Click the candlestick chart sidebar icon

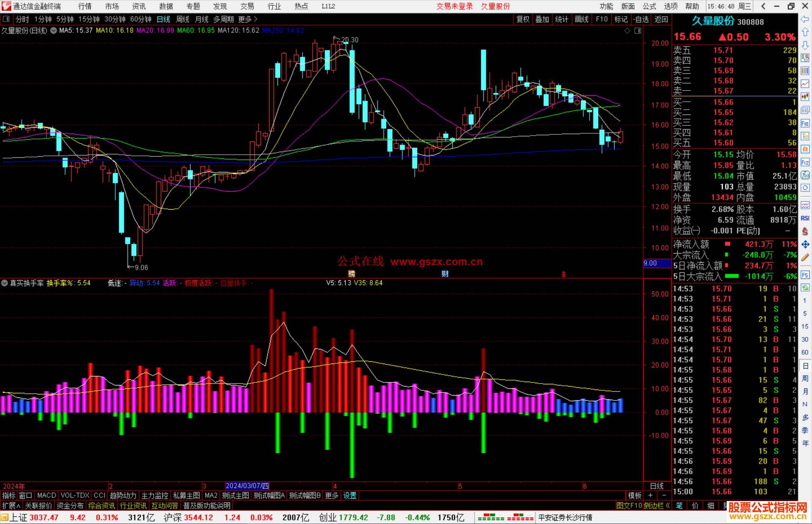click(805, 97)
